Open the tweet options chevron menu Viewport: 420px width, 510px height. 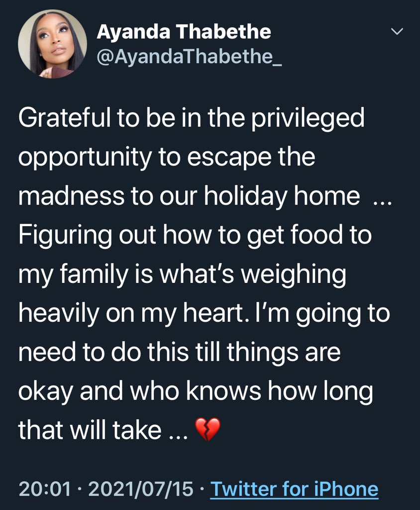tap(397, 31)
